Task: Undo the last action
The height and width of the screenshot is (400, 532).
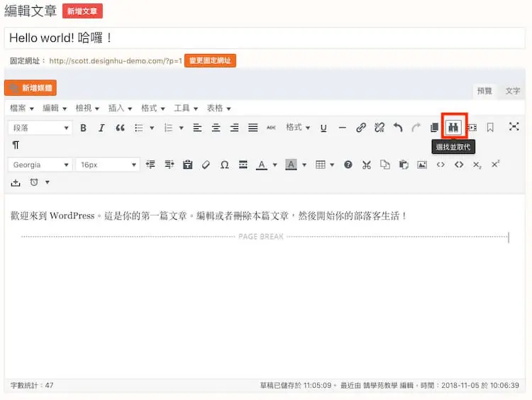Action: pos(398,128)
